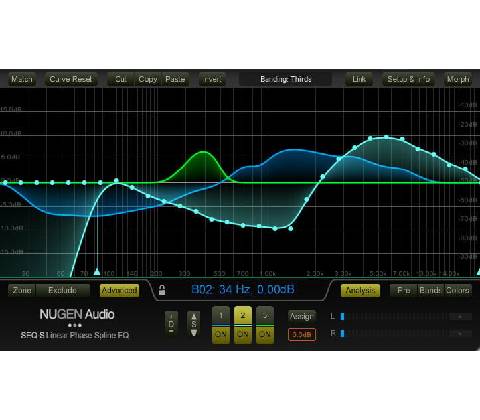Click the low-frequency triangle marker near 100 Hz
This screenshot has width=480, height=420.
[97, 272]
